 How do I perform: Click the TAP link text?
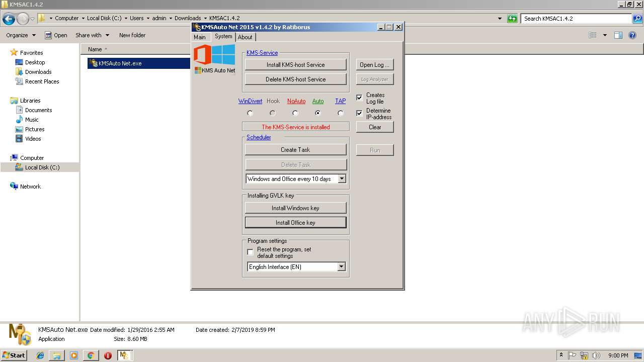click(x=341, y=101)
